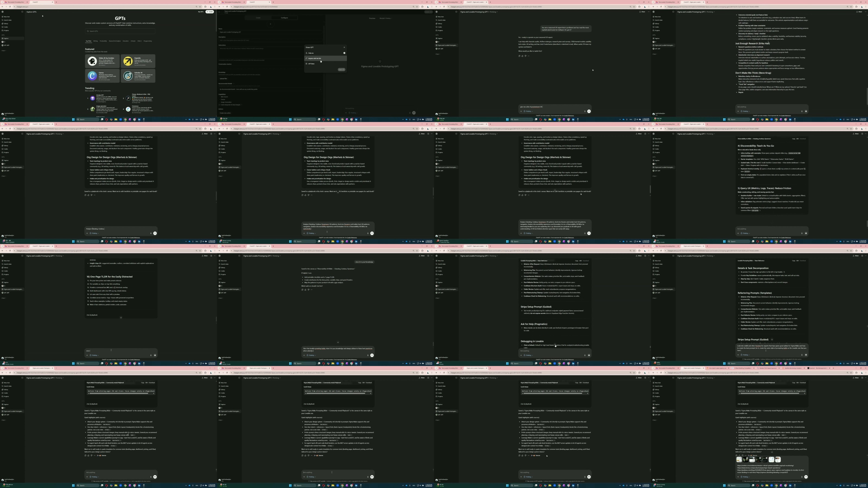This screenshot has height=488, width=868.
Task: Toggle the sidebar icon in the Explore GPTs window
Action: [22, 12]
